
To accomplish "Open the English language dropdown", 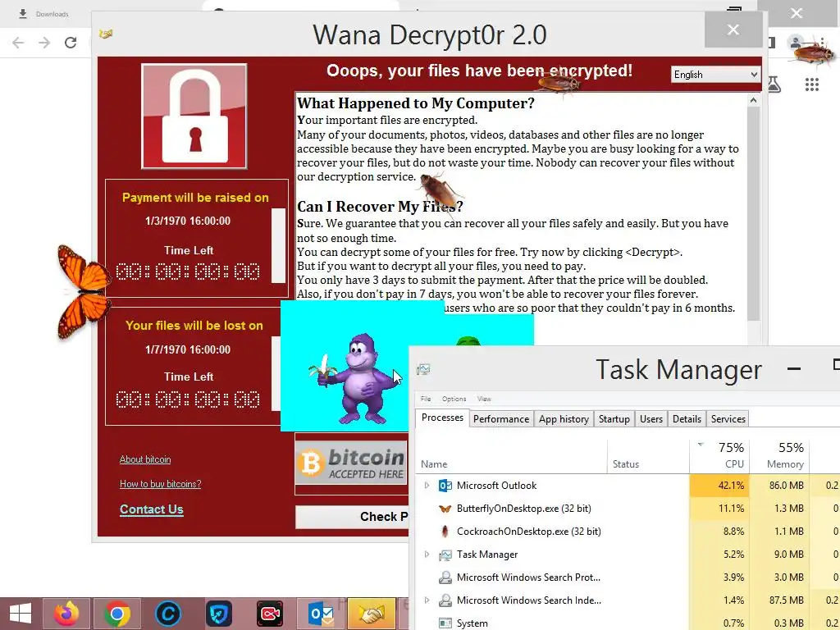I will pos(715,75).
